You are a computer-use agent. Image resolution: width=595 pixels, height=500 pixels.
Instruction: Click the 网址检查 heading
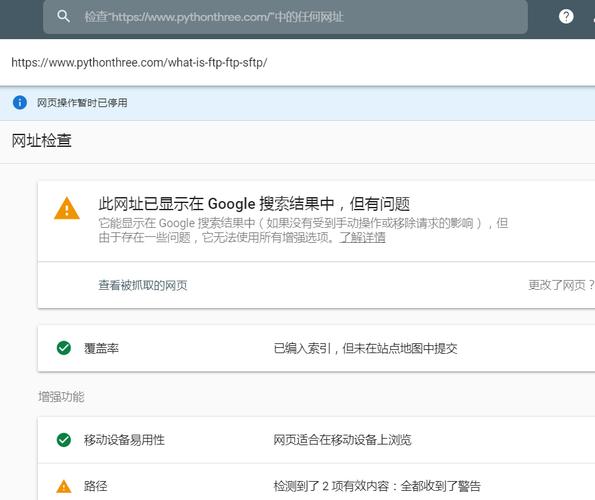41,141
